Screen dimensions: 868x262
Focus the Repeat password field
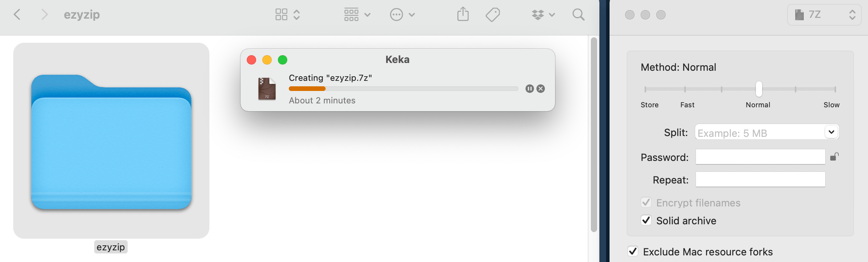pyautogui.click(x=760, y=179)
